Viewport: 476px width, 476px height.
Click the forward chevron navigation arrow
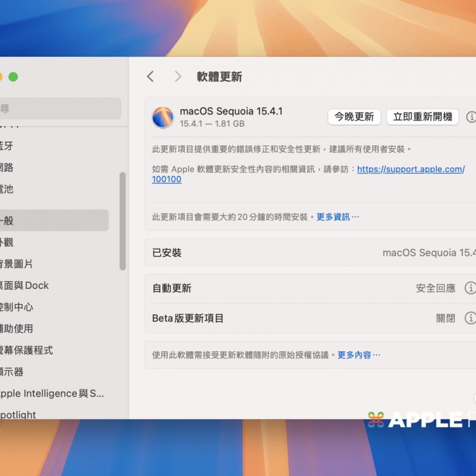point(177,76)
